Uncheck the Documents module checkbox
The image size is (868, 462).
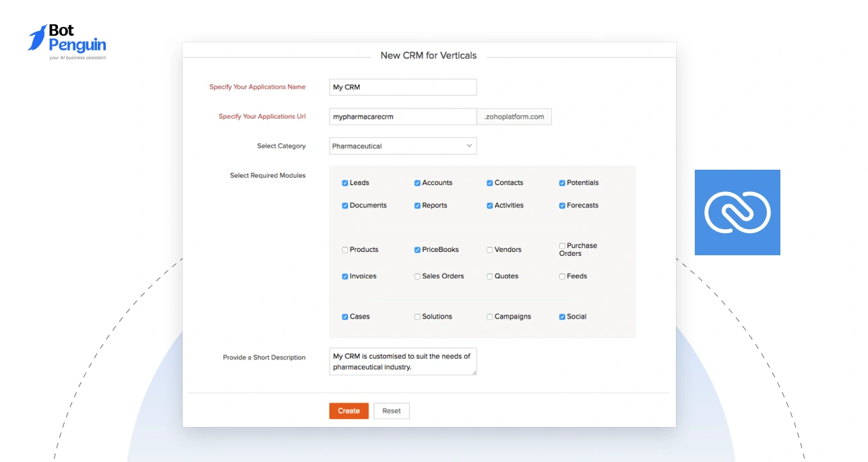(x=345, y=206)
